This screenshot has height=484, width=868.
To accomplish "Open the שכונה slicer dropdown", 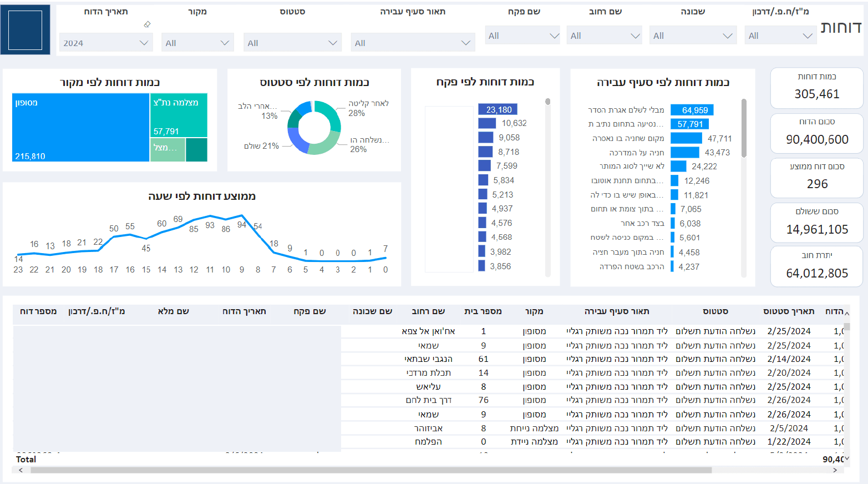I will [693, 36].
